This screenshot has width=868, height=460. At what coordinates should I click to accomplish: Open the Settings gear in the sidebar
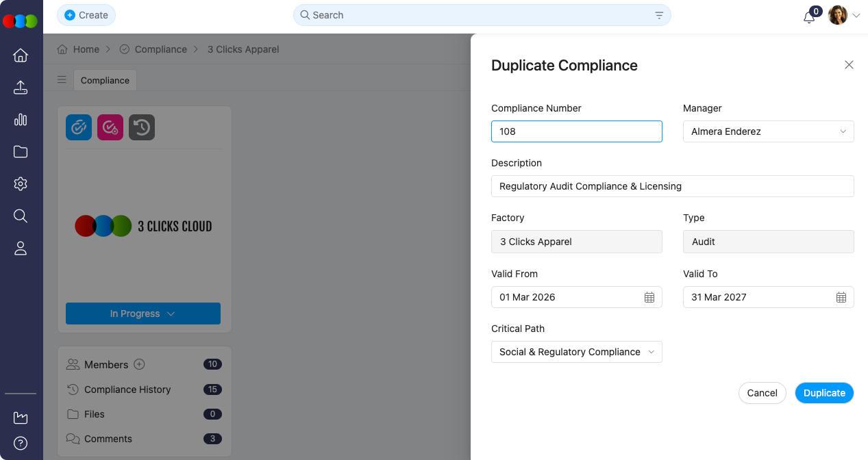click(21, 183)
